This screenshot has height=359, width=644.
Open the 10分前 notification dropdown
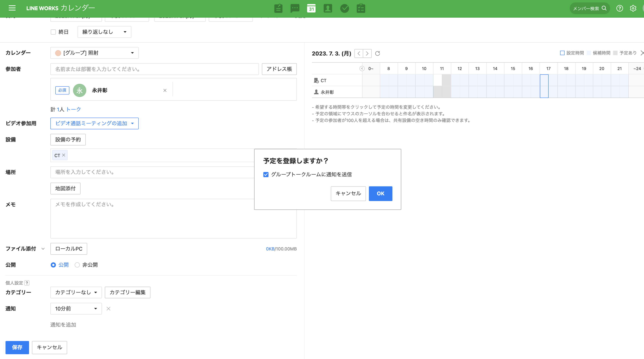click(76, 308)
